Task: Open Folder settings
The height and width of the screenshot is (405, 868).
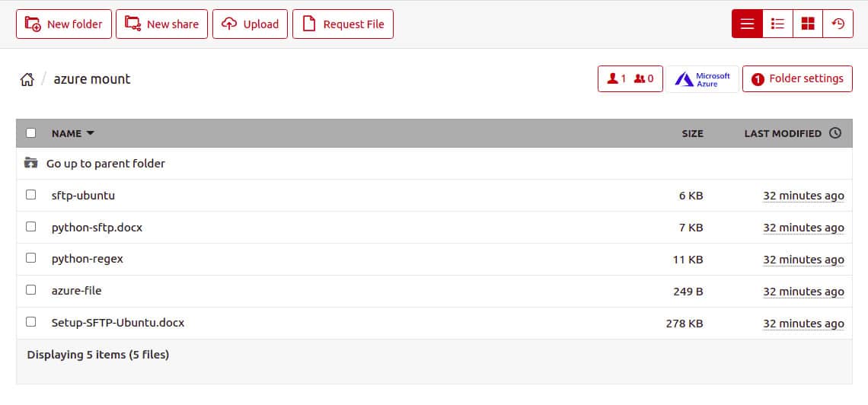Action: click(797, 79)
